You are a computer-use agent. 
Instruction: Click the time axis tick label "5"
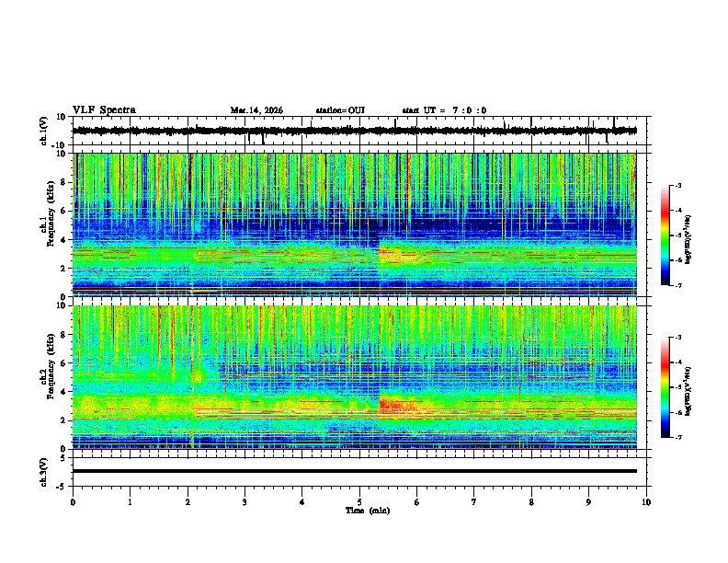[359, 502]
